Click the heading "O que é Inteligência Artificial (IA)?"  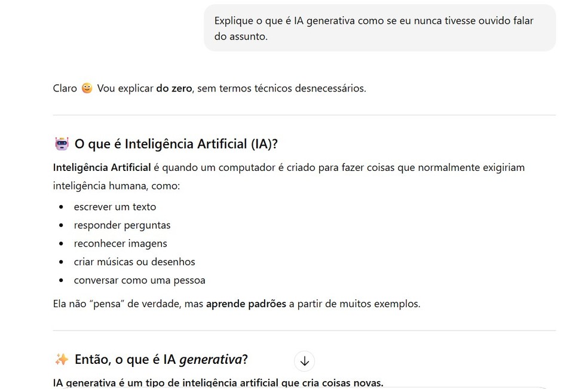click(176, 144)
